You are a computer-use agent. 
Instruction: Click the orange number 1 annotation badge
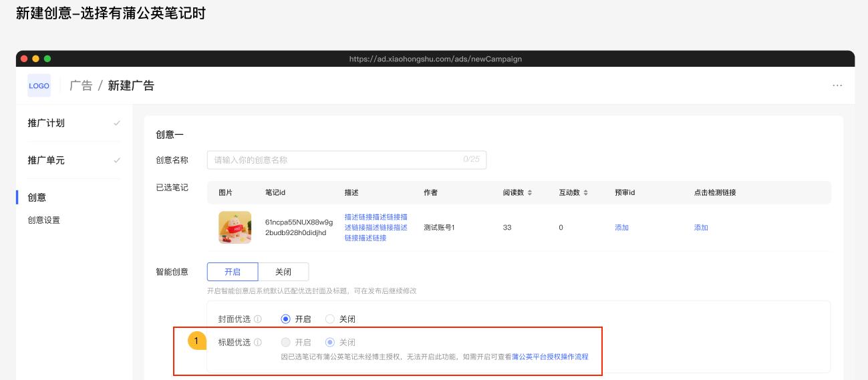[x=196, y=341]
